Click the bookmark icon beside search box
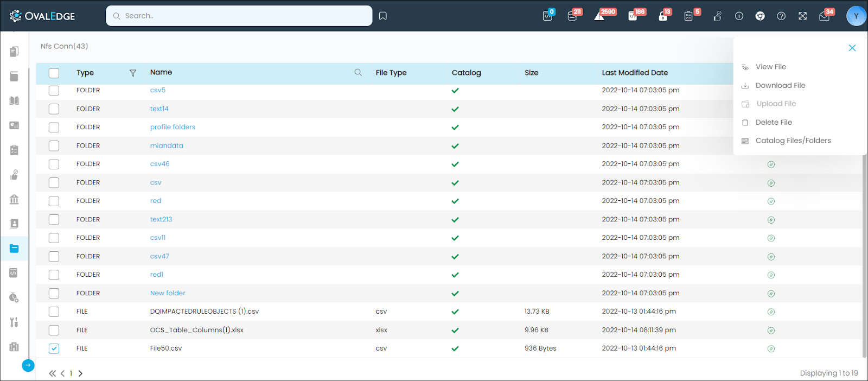The height and width of the screenshot is (381, 868). tap(382, 16)
